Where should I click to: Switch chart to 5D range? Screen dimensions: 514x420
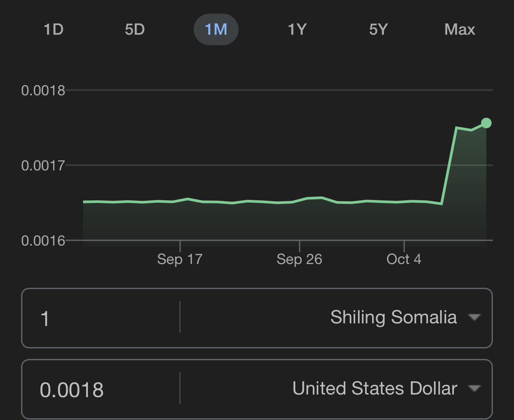pyautogui.click(x=134, y=29)
